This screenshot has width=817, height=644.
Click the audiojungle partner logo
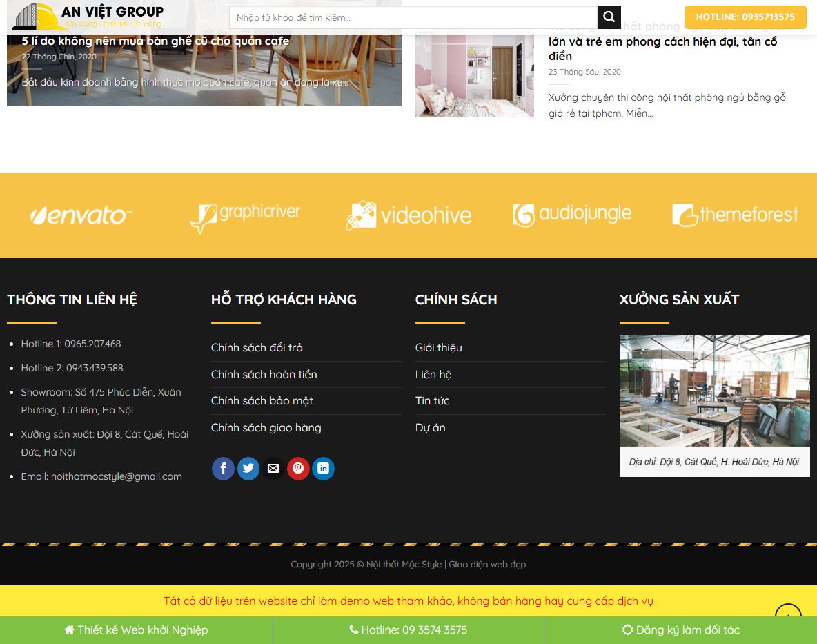(x=572, y=215)
